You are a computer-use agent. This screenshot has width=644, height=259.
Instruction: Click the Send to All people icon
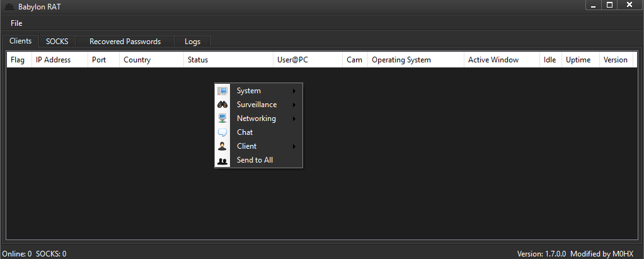point(222,161)
